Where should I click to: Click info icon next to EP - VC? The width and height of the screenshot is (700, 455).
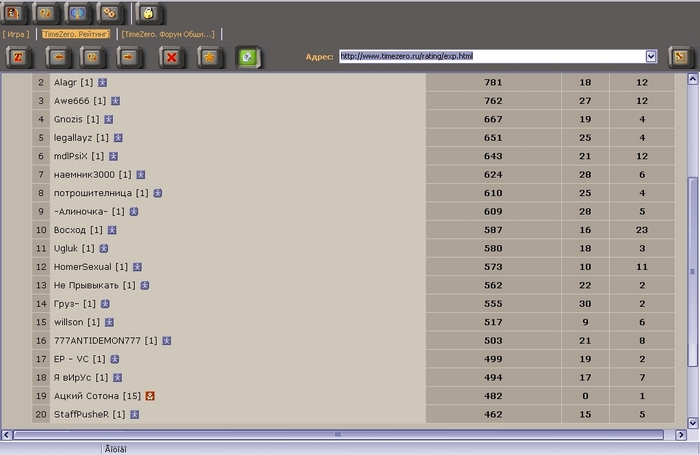[x=115, y=359]
